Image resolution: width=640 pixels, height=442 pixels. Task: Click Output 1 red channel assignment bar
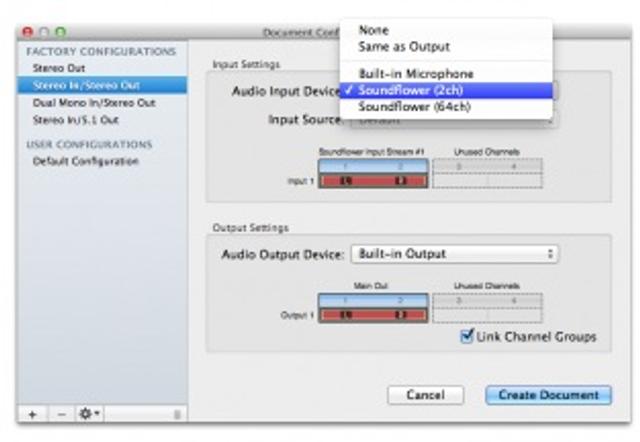pos(373,315)
